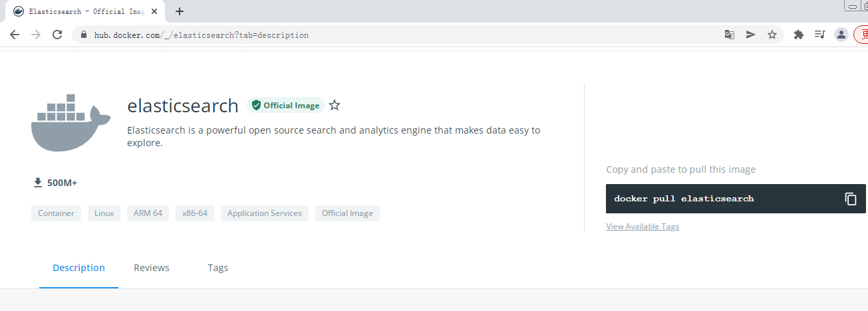Switch to the Tags tab

pyautogui.click(x=217, y=268)
